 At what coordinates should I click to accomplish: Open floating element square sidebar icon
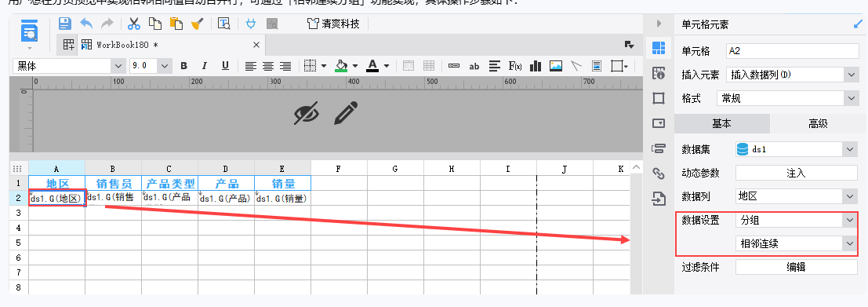coord(658,98)
